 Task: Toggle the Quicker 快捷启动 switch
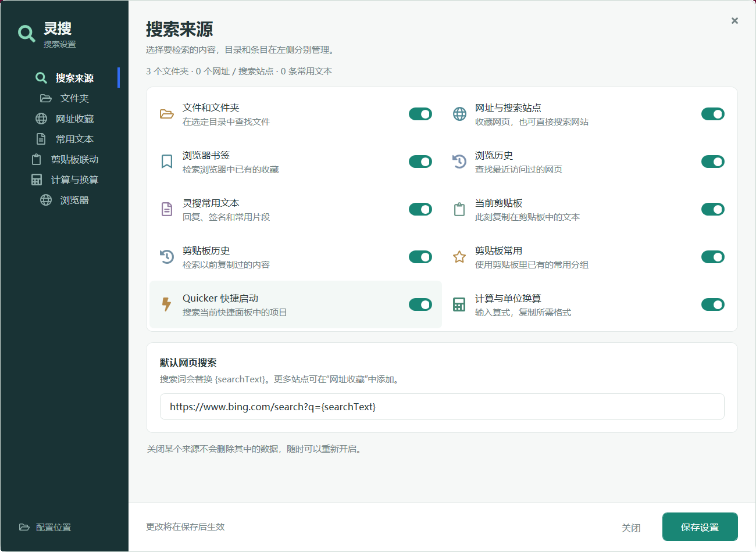pyautogui.click(x=420, y=304)
